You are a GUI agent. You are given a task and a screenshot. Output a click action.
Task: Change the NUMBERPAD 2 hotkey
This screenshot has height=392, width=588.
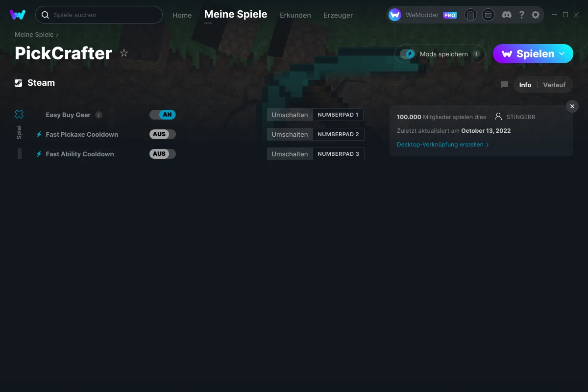(339, 134)
